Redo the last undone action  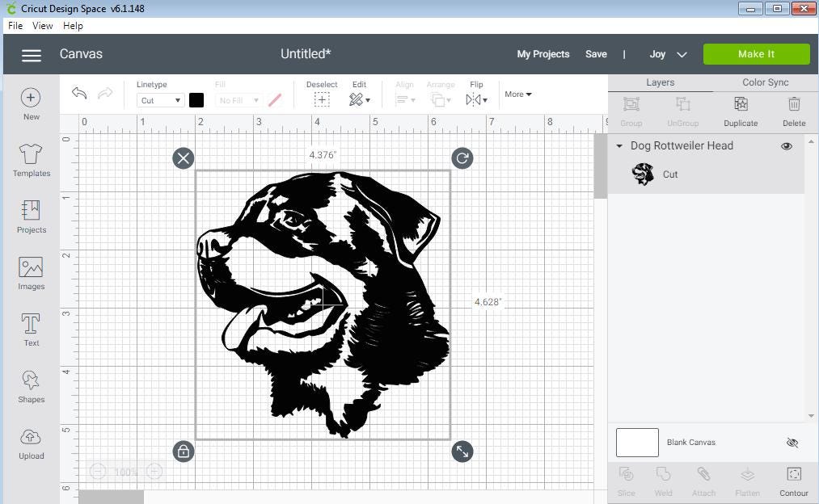(105, 94)
